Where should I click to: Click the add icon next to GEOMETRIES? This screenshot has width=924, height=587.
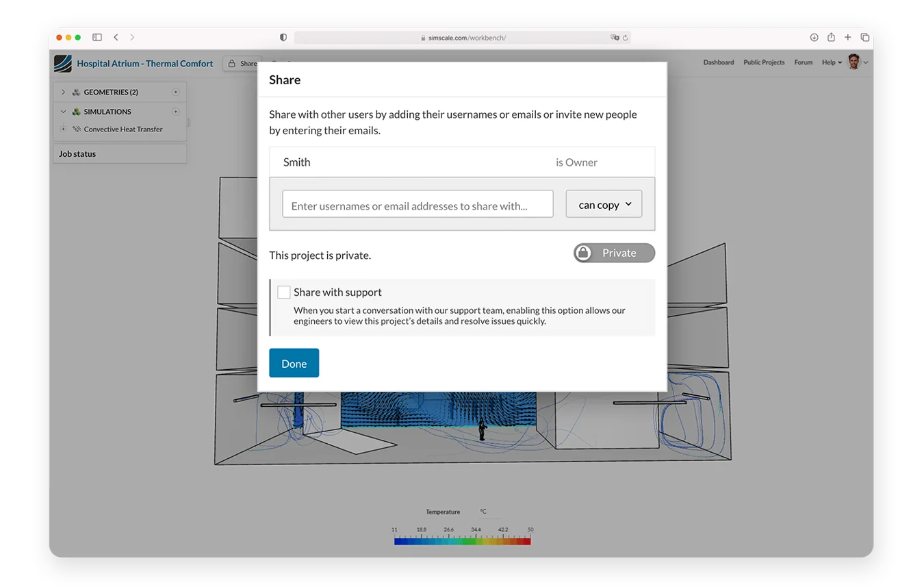tap(176, 92)
